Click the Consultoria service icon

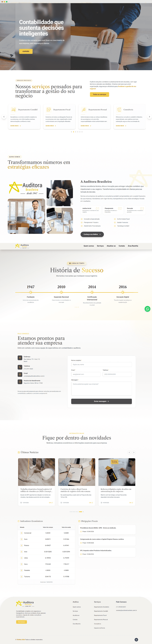119,110
